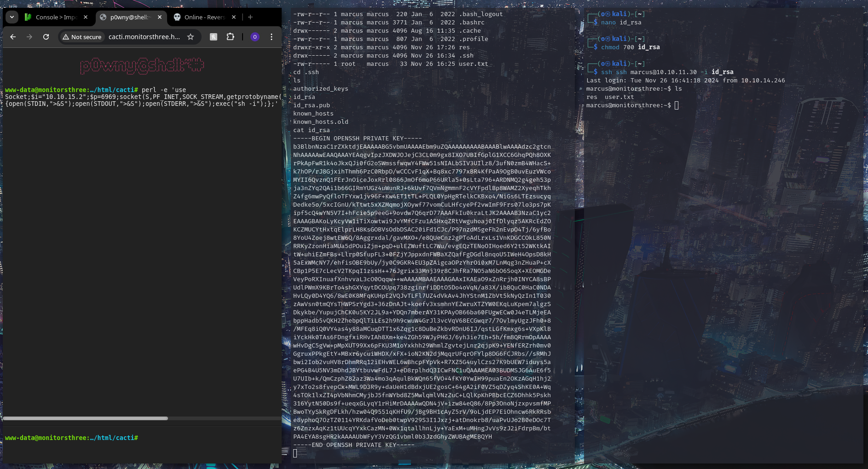Go forward in browser history
Screen dimensions: 868x469
[29, 37]
